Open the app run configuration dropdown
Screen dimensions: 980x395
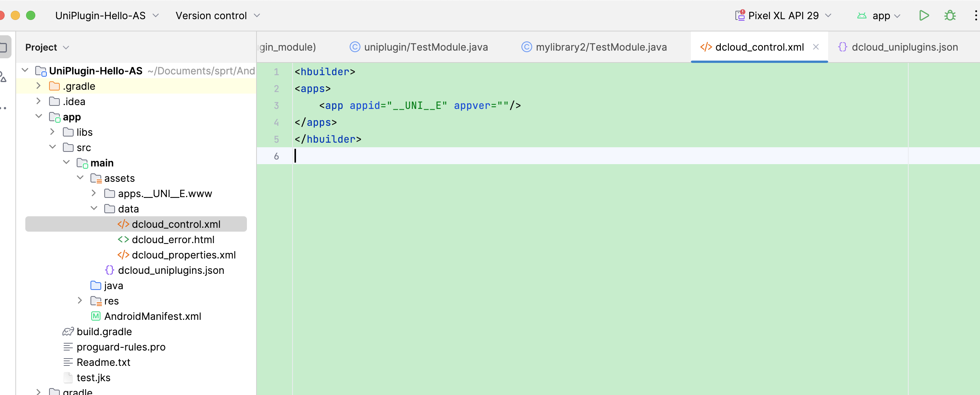click(881, 16)
